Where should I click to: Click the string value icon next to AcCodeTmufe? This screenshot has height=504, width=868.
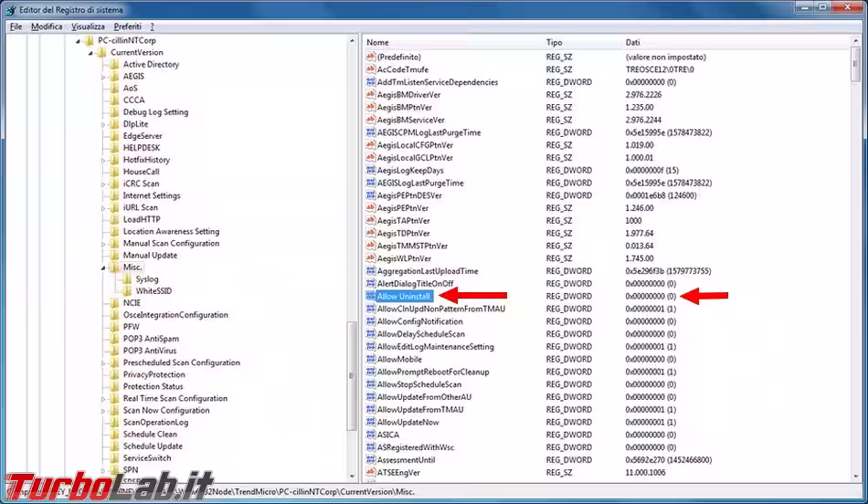click(371, 69)
